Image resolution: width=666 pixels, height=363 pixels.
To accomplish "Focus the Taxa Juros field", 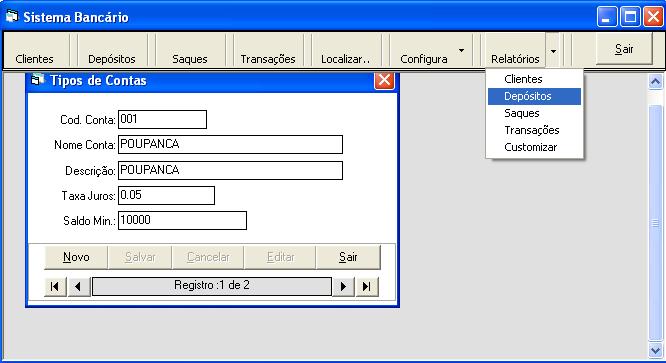I will (166, 195).
